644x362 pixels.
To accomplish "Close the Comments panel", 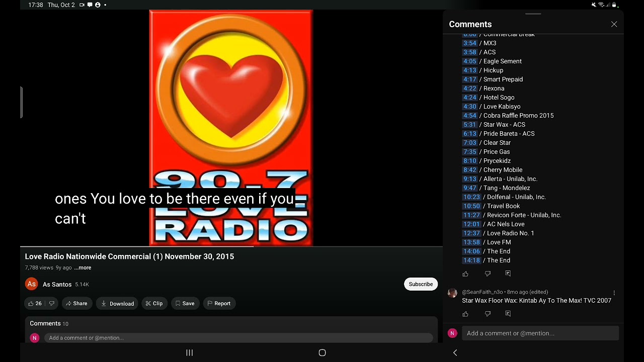I will click(614, 24).
